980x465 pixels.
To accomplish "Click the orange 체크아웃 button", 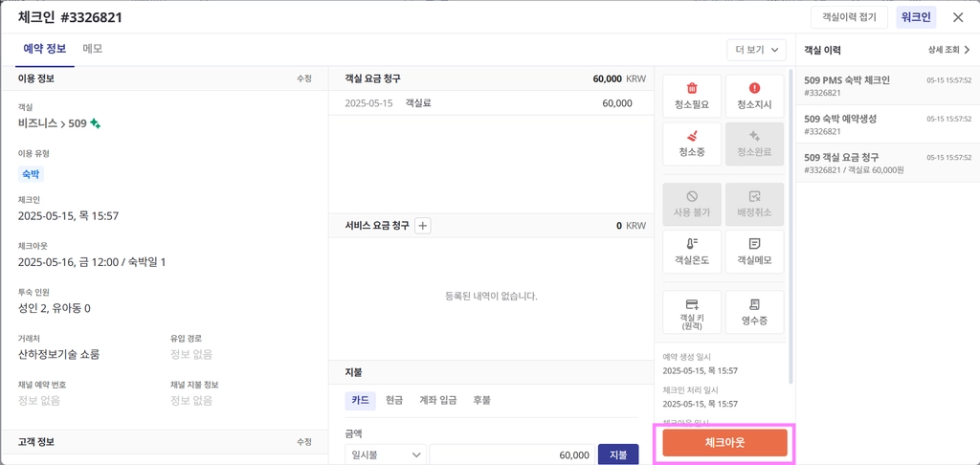I will click(x=725, y=442).
